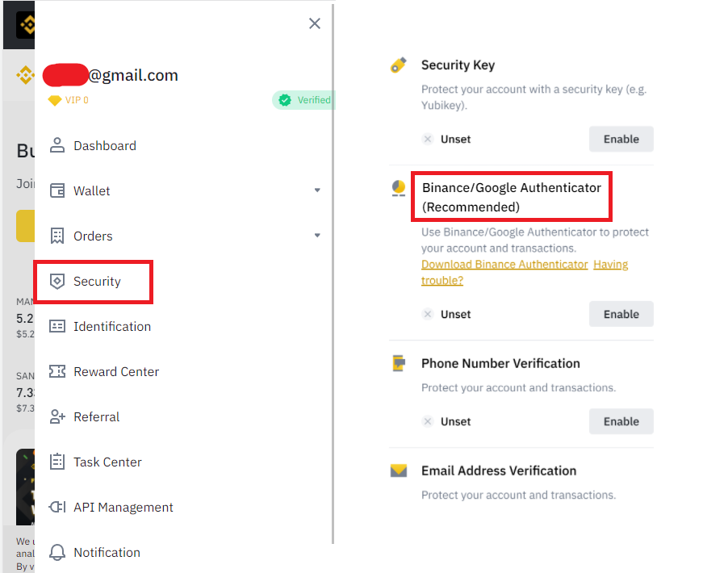This screenshot has width=728, height=573.
Task: Click the yellow button behind the menu
Action: pos(26,226)
